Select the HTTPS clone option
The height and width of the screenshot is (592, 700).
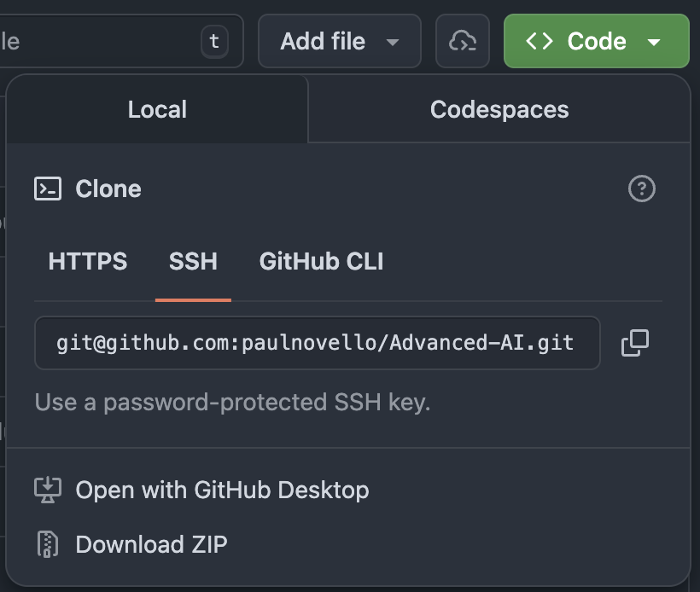click(88, 261)
